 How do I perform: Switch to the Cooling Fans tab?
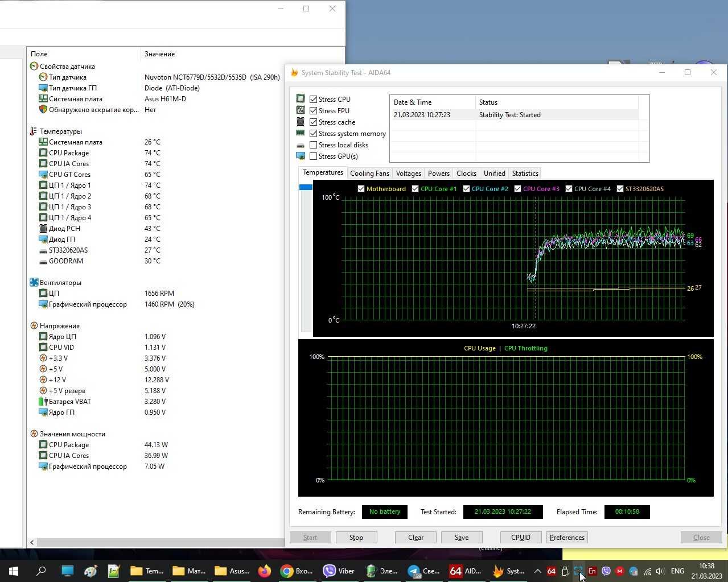369,174
